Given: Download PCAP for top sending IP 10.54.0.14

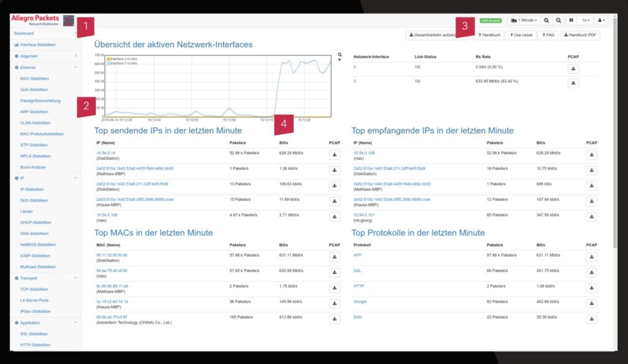Looking at the screenshot, I should (334, 155).
